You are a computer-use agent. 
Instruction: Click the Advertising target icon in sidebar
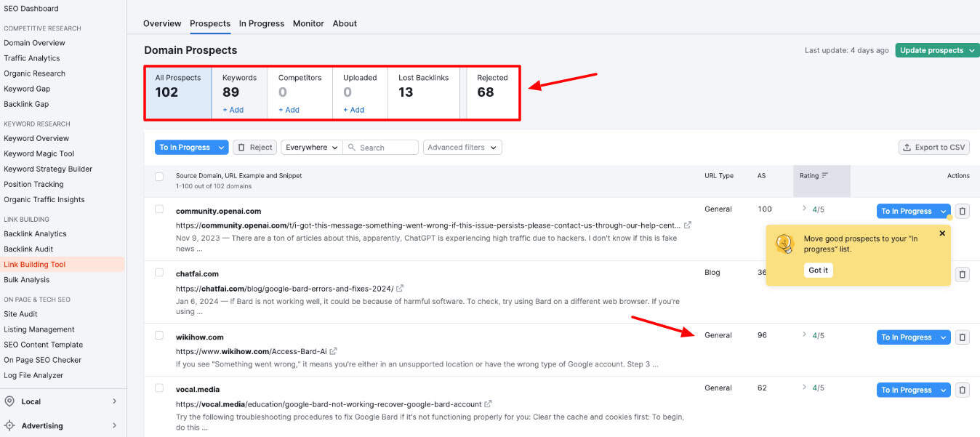[x=9, y=425]
